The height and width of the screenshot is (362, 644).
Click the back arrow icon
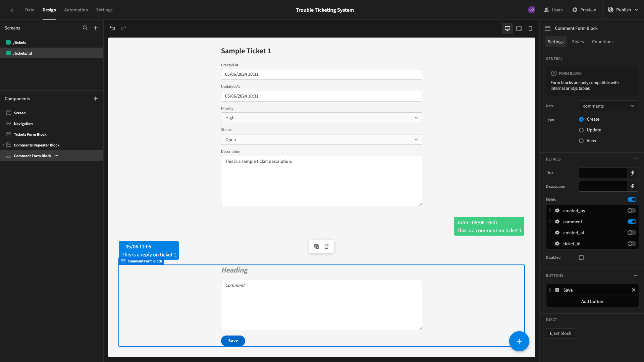point(13,10)
